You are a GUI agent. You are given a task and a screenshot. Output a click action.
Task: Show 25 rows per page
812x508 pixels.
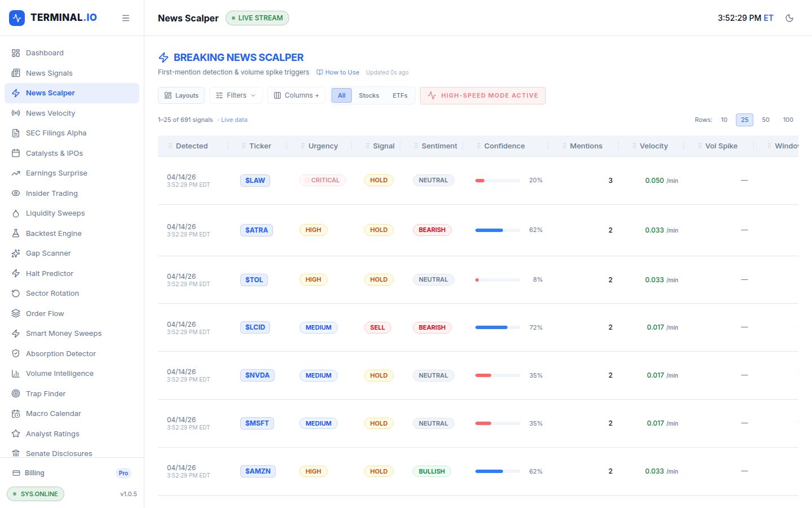click(x=745, y=120)
